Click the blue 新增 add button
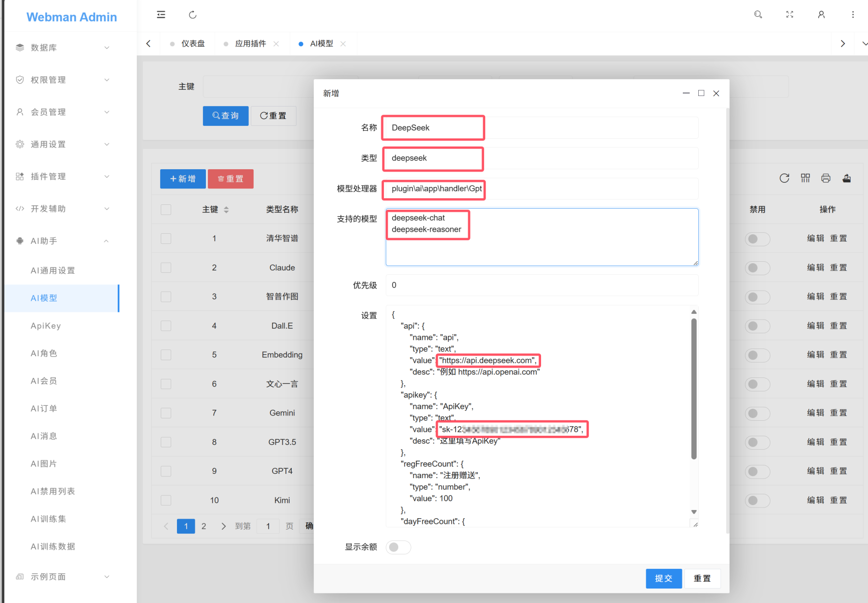The image size is (868, 603). (x=183, y=179)
